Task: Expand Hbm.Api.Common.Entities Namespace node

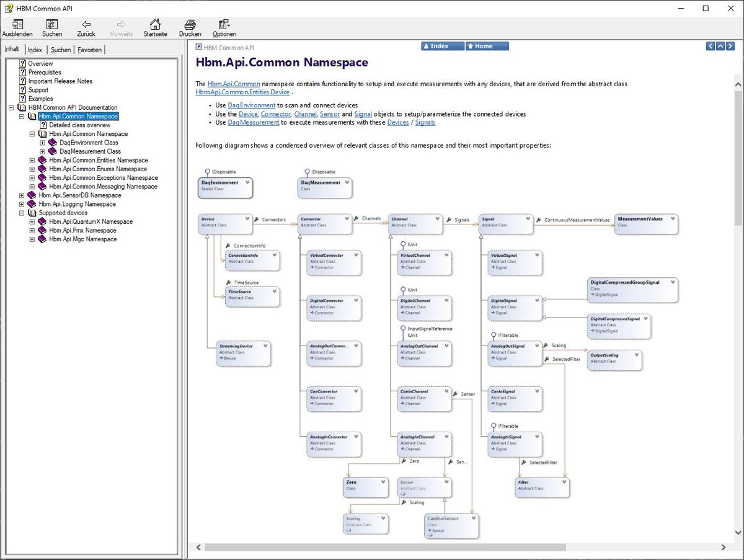Action: (x=32, y=160)
